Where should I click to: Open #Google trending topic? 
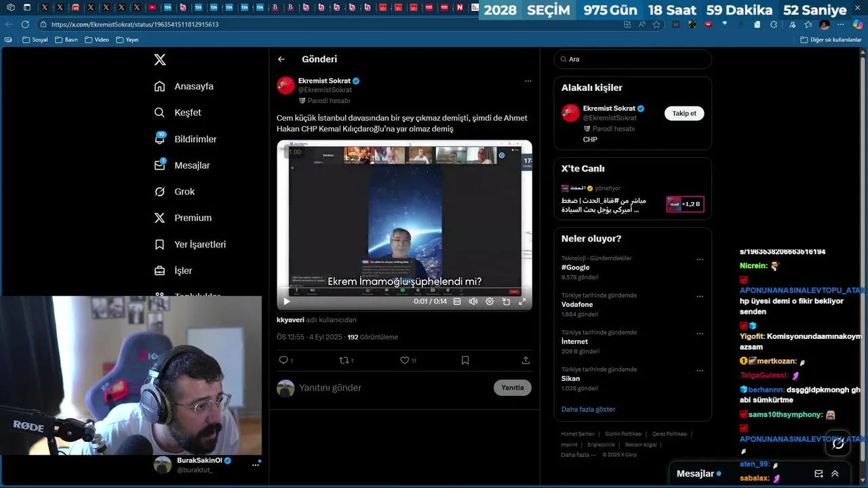point(575,268)
